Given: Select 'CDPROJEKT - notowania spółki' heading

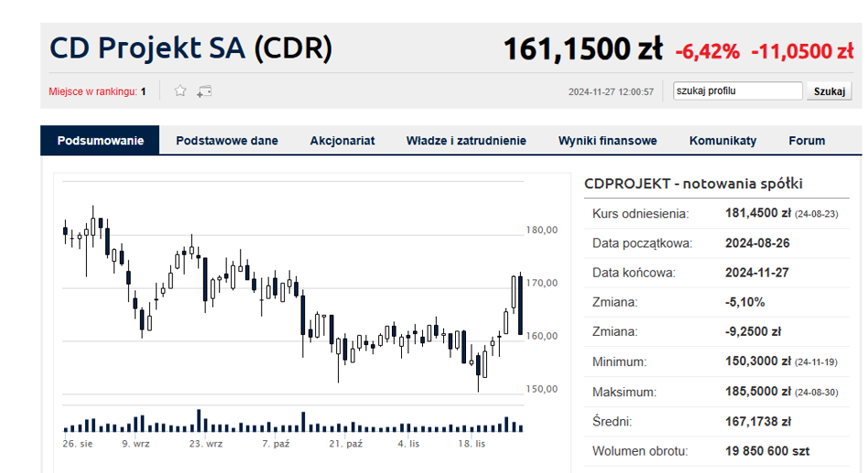Looking at the screenshot, I should 693,184.
